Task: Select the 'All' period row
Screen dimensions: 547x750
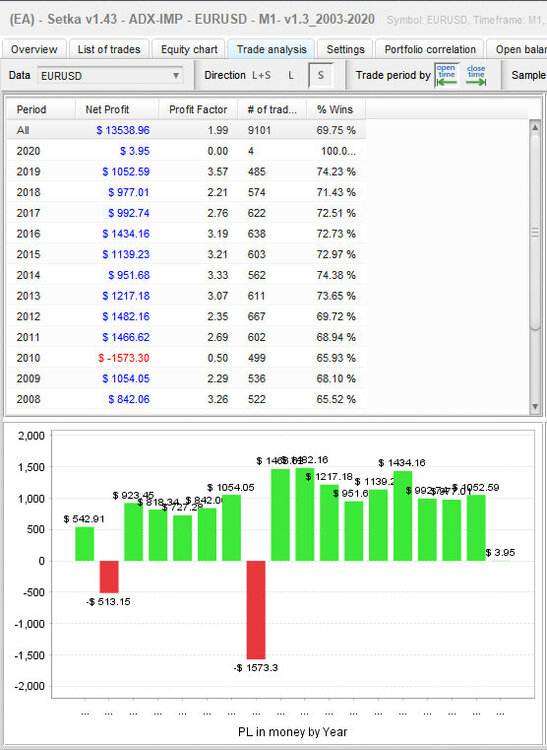Action: pos(186,130)
